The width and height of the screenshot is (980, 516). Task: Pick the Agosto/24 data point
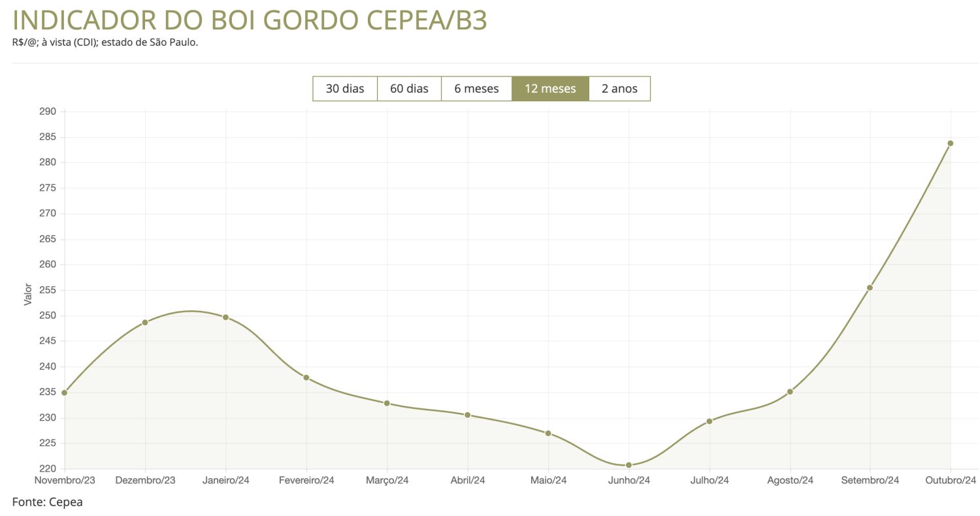coord(790,392)
